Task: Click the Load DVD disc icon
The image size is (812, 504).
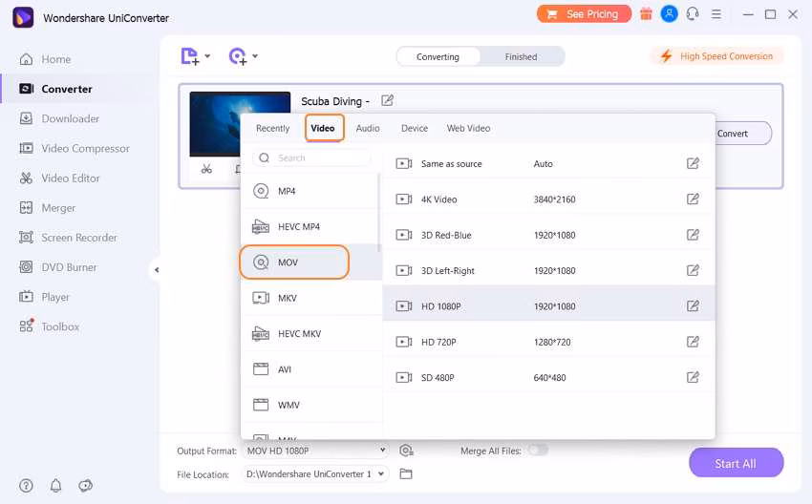Action: [238, 56]
